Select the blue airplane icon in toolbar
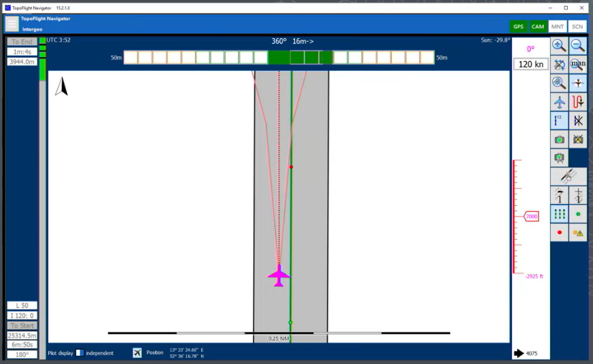This screenshot has width=593, height=364. pyautogui.click(x=559, y=102)
